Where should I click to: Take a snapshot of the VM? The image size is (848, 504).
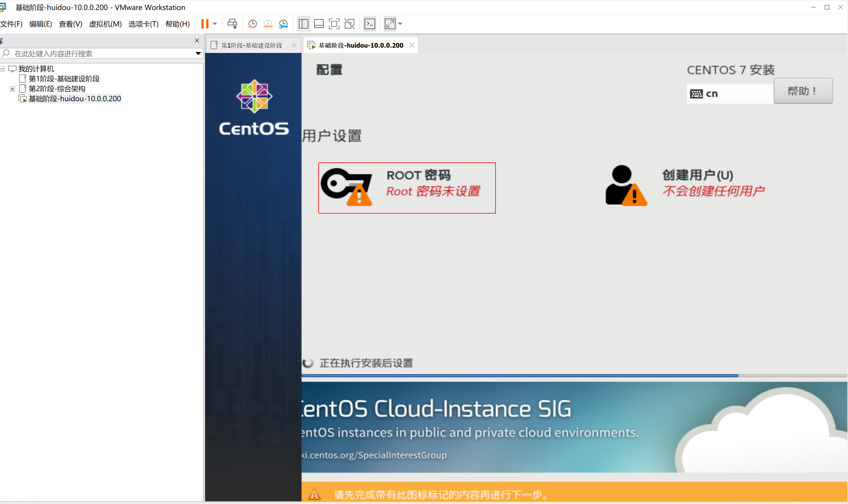pos(252,24)
